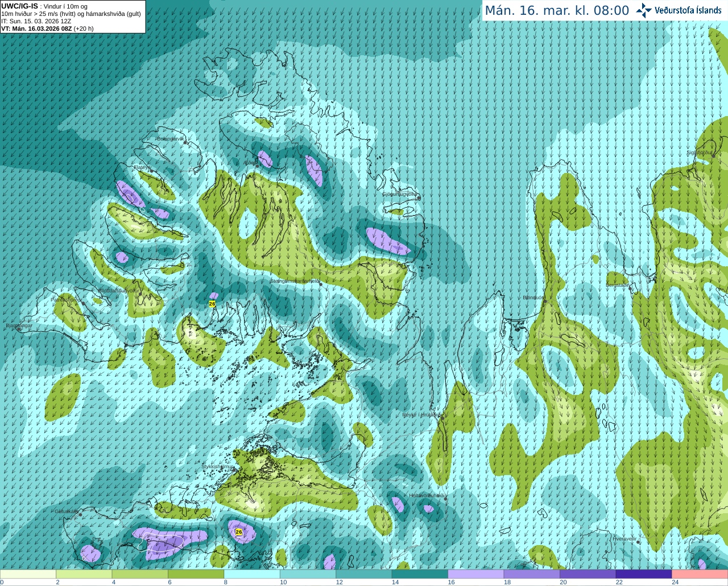This screenshot has height=586, width=728.
Task: Click the Reykir í Hrútafirði station label
Action: [421, 415]
